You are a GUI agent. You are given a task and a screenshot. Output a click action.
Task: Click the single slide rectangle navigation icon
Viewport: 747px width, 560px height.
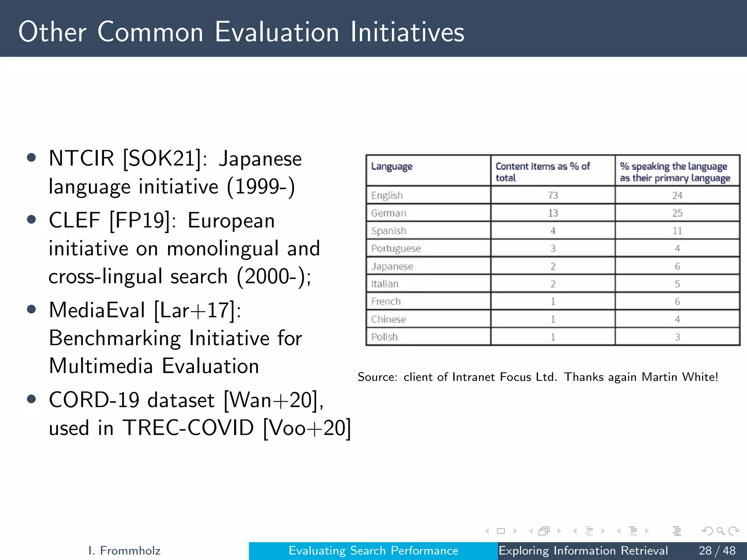(501, 531)
